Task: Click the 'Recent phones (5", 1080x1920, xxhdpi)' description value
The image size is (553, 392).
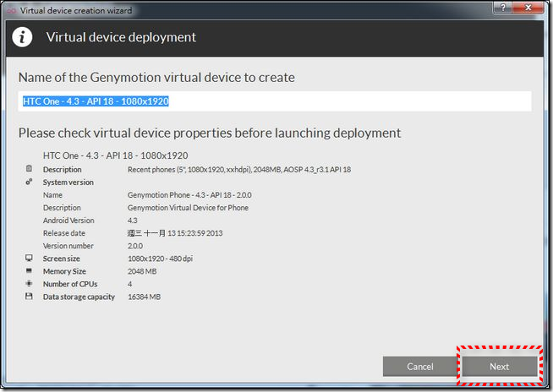Action: tap(239, 170)
